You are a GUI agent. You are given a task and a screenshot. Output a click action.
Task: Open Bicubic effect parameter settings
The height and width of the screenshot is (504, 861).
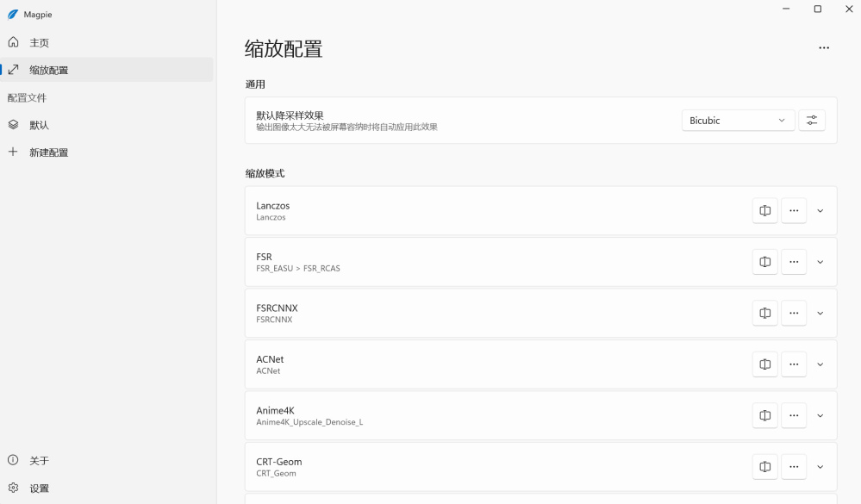(812, 121)
